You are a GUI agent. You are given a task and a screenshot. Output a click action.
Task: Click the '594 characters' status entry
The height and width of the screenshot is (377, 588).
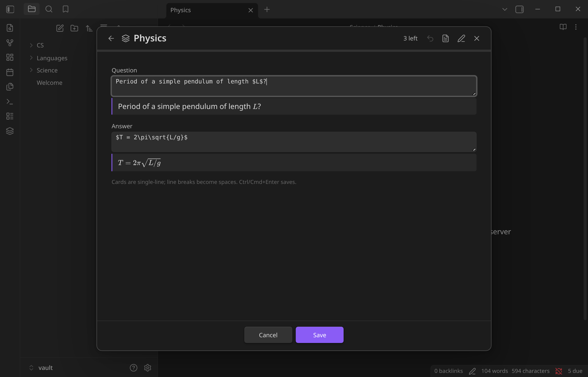(x=531, y=371)
